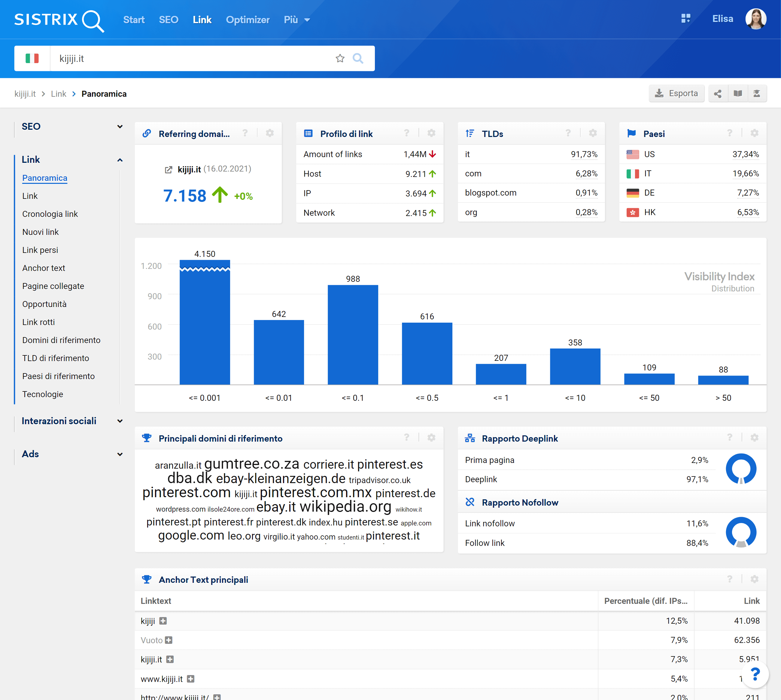Open Nuovi link in sidebar
Viewport: 781px width, 700px height.
pos(40,232)
